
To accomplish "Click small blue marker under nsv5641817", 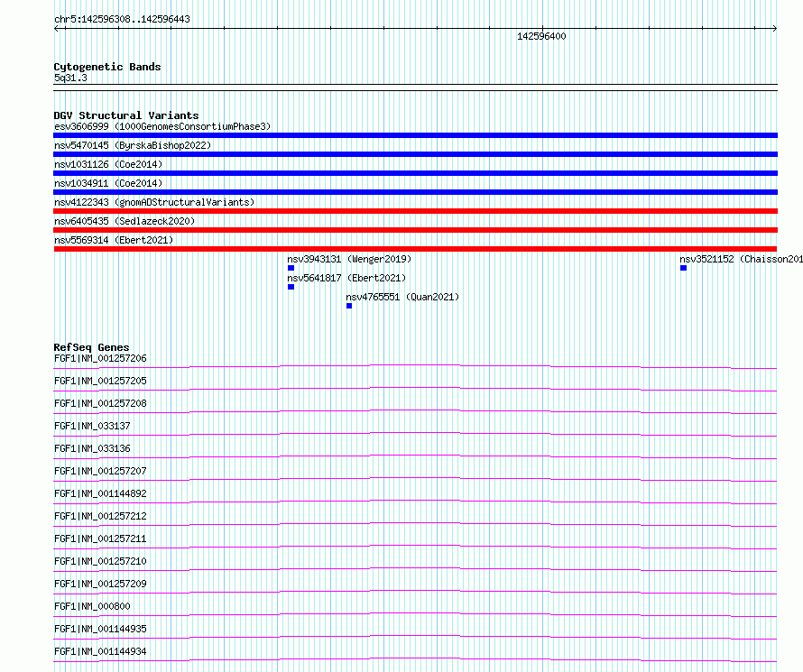I will (291, 287).
